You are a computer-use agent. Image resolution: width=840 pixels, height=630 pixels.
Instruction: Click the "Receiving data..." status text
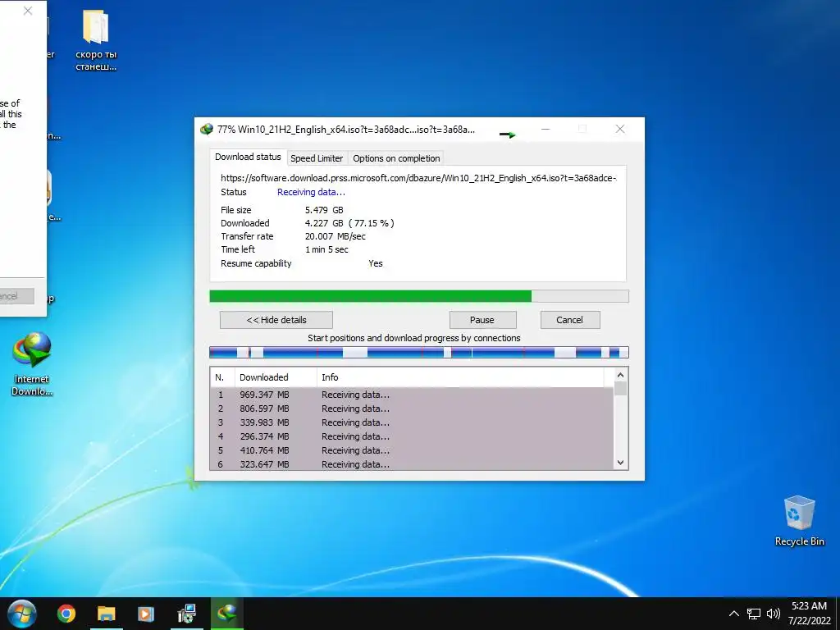coord(311,192)
